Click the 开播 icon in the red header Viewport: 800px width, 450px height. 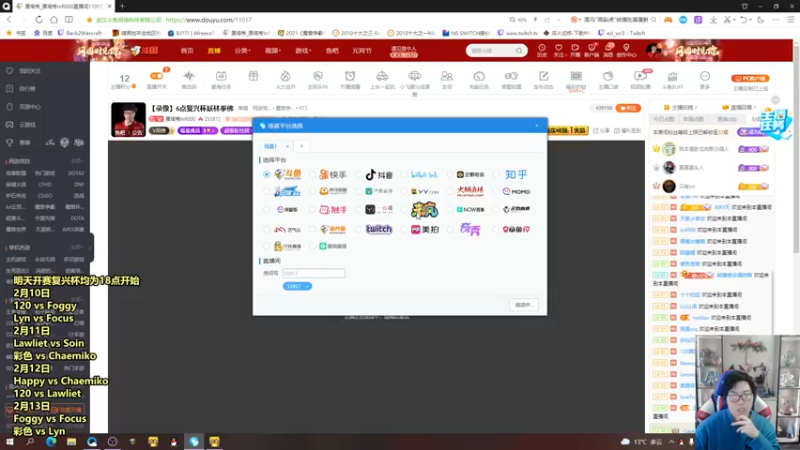575,50
